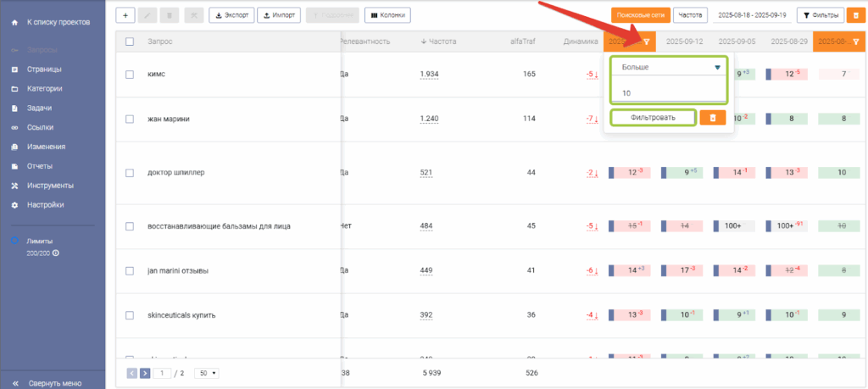Open the Больше condition dropdown
Viewport: 868px width, 389px height.
(x=670, y=67)
